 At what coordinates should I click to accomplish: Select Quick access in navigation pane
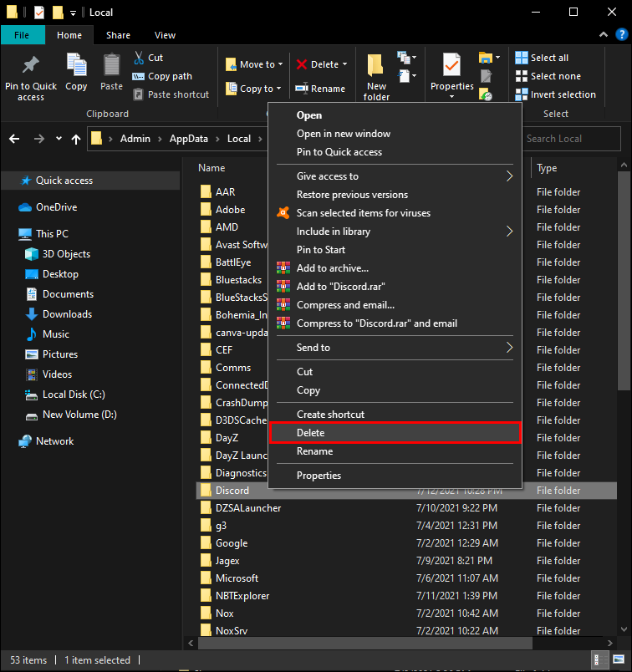click(x=90, y=181)
